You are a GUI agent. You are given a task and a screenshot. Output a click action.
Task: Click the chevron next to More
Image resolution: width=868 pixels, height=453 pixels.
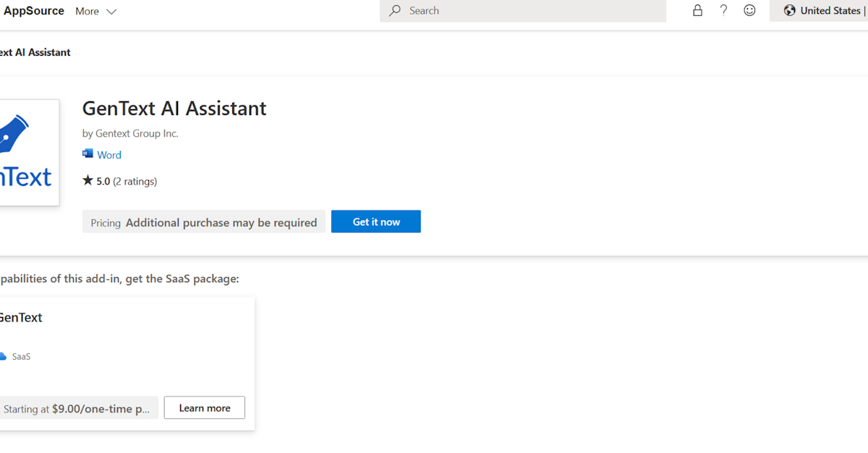111,12
